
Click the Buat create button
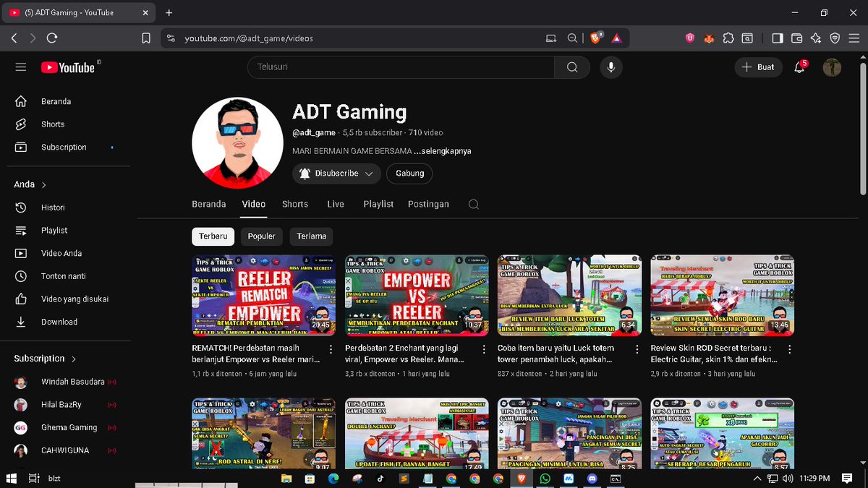click(758, 67)
